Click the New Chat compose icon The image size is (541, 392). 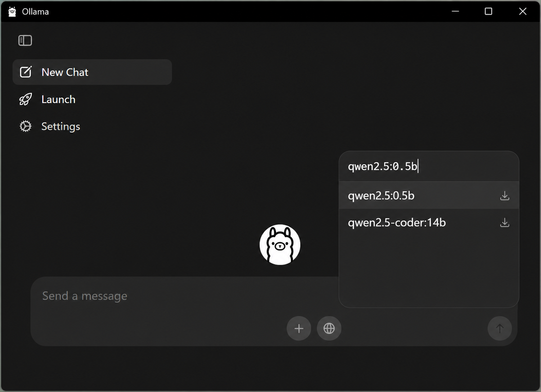[x=26, y=72]
